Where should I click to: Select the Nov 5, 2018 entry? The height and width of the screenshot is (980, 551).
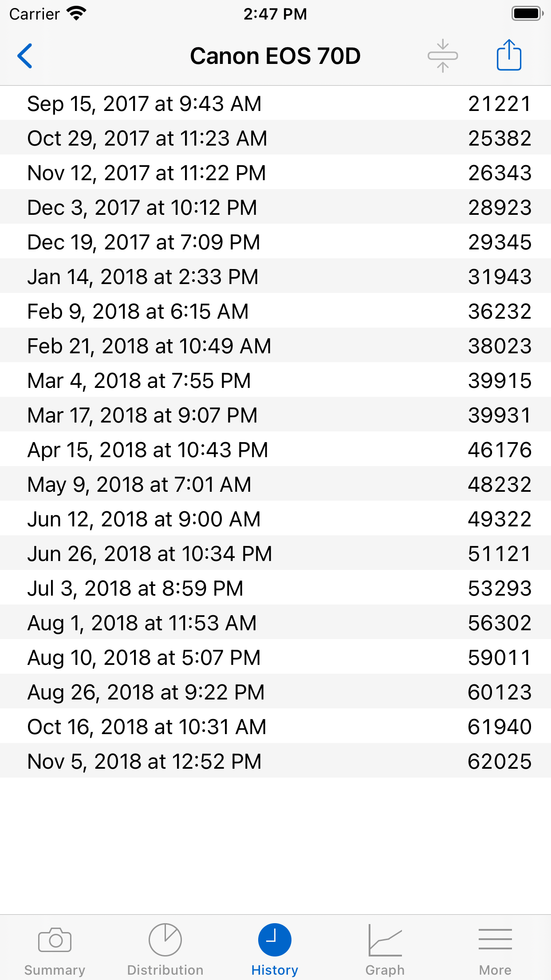click(x=275, y=761)
